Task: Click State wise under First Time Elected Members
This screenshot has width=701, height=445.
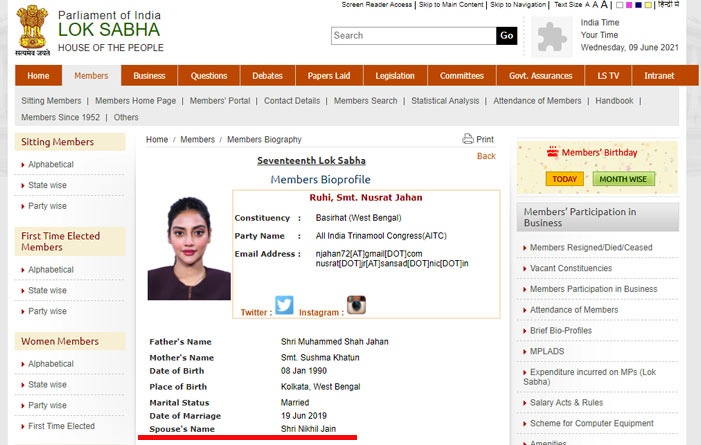Action: 47,290
